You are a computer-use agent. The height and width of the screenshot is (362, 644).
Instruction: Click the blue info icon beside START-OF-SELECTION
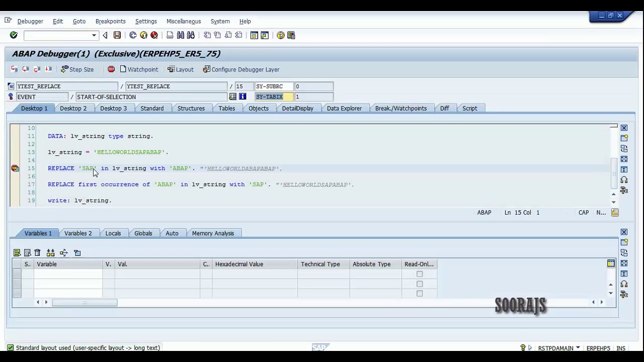[243, 97]
